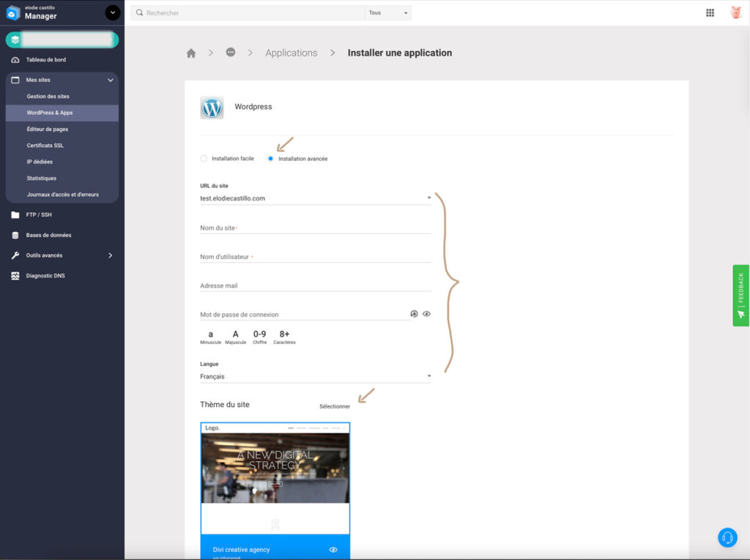Screen dimensions: 750x560
Task: Click the Tableau de bord gauge icon
Action: (x=15, y=60)
